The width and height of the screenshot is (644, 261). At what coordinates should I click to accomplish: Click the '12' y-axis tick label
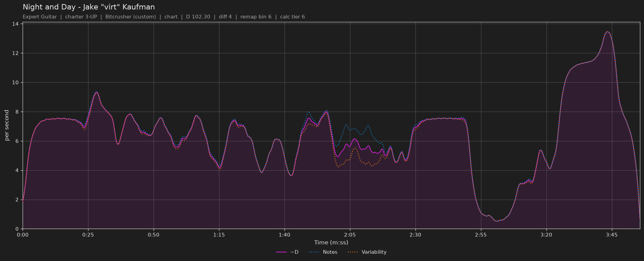(x=15, y=53)
